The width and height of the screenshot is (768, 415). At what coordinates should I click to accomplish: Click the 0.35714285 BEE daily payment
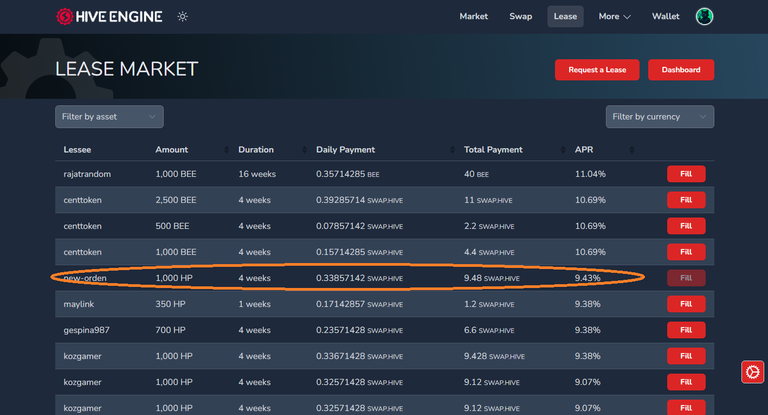coord(348,174)
